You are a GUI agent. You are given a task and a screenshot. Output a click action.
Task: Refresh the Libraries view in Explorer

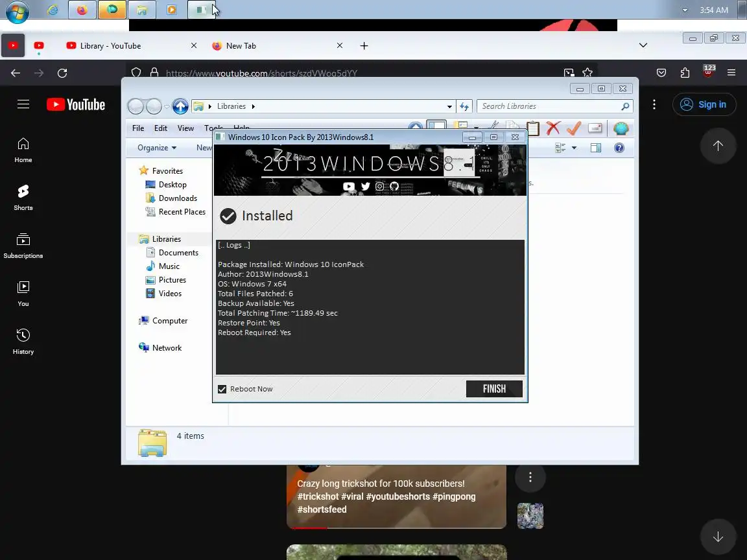click(x=464, y=106)
